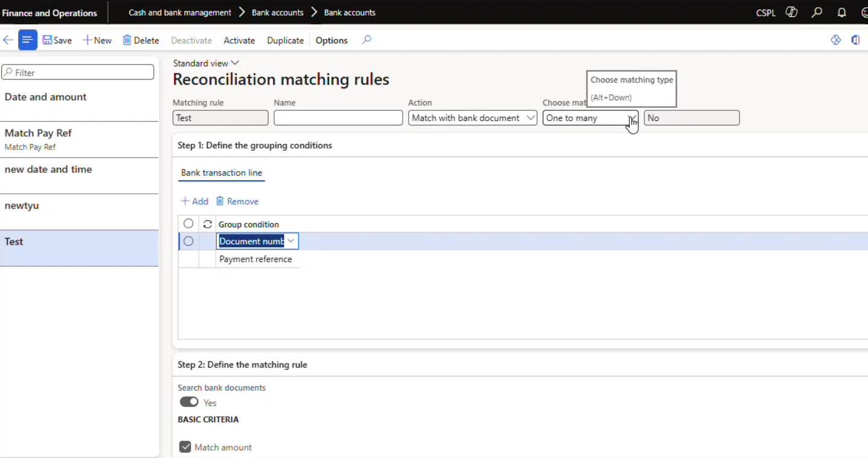The image size is (868, 458).
Task: Open the action pane search magnifier
Action: point(366,40)
